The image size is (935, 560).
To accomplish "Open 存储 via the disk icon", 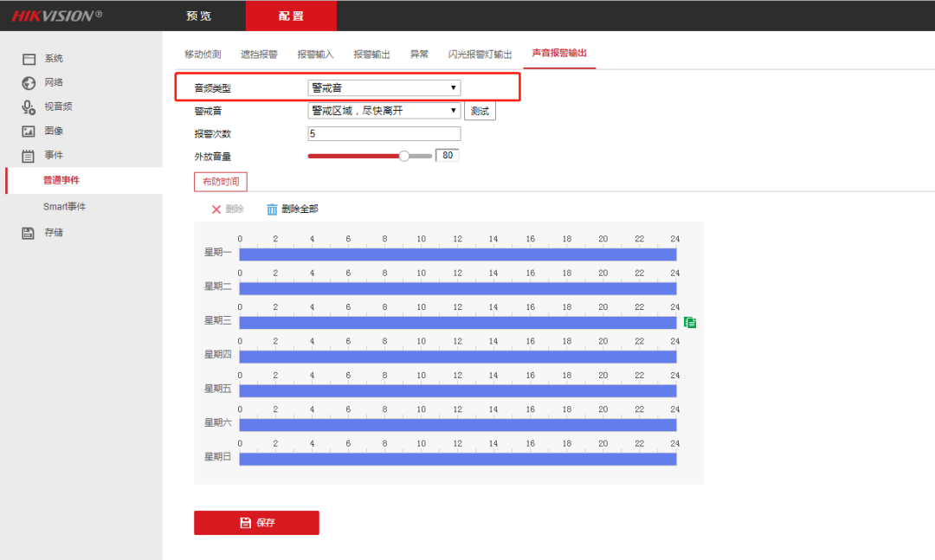I will click(x=28, y=232).
